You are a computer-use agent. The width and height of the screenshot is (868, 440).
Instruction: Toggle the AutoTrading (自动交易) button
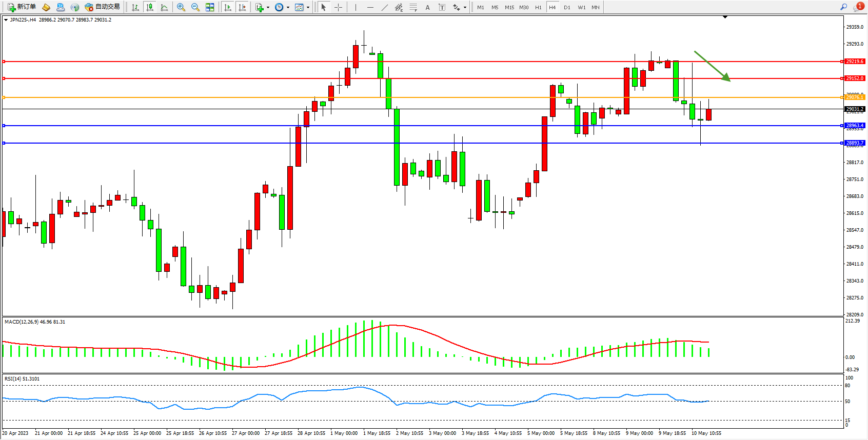(x=103, y=7)
